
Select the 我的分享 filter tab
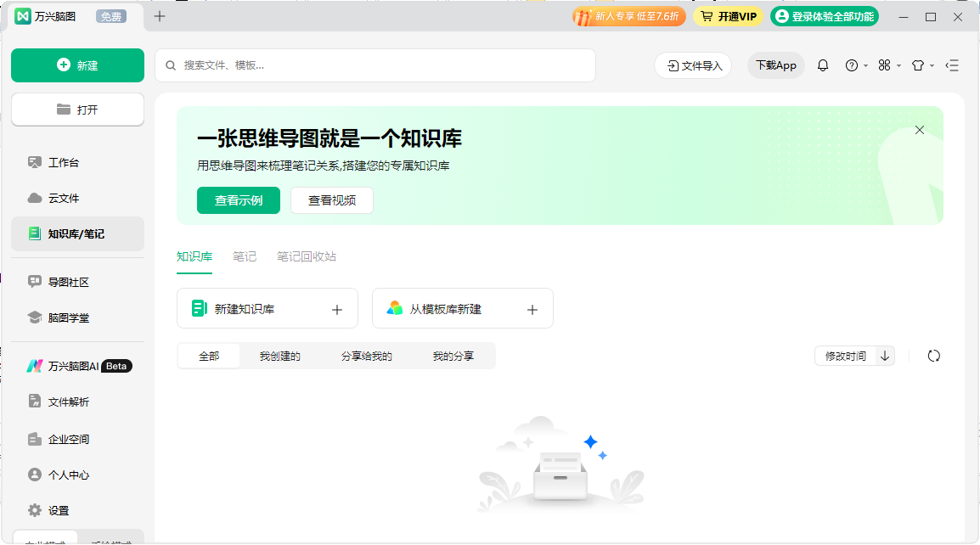pyautogui.click(x=453, y=356)
